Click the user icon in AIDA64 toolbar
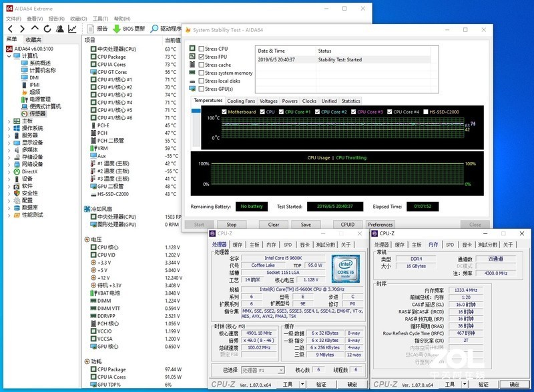Image resolution: width=534 pixels, height=392 pixels. coord(59,29)
